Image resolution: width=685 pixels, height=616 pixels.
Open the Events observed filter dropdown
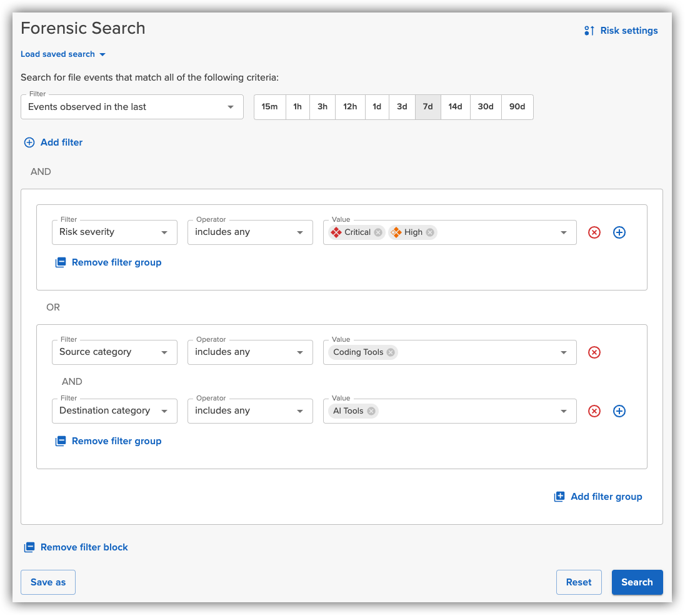click(x=229, y=107)
